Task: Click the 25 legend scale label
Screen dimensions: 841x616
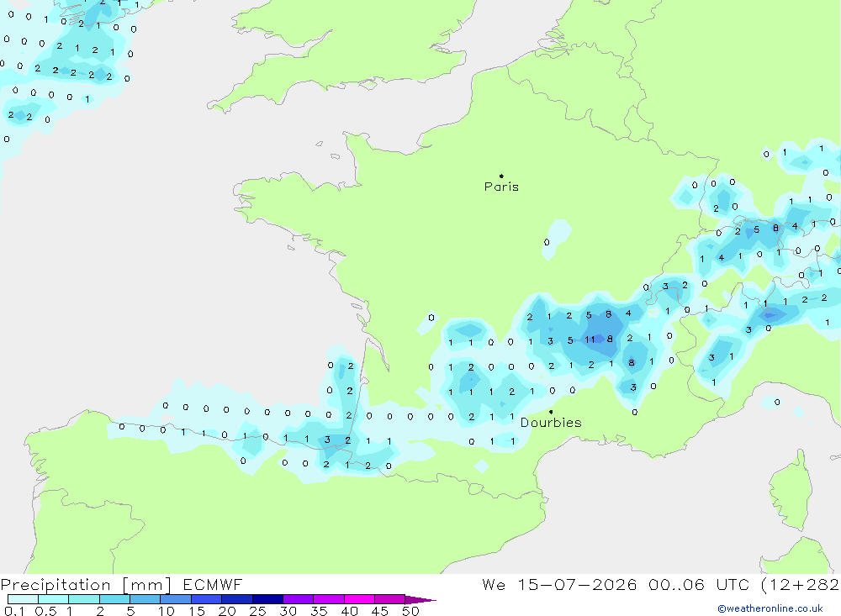Action: [x=258, y=611]
